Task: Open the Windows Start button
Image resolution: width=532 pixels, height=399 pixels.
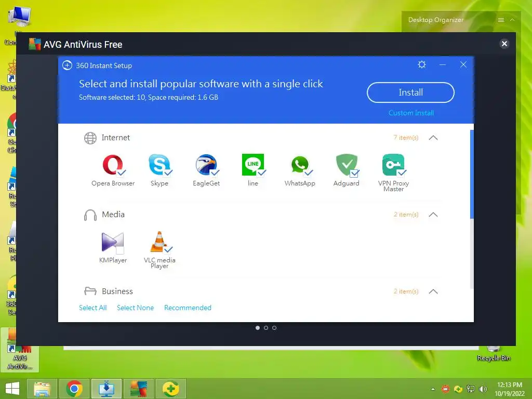Action: (12, 389)
